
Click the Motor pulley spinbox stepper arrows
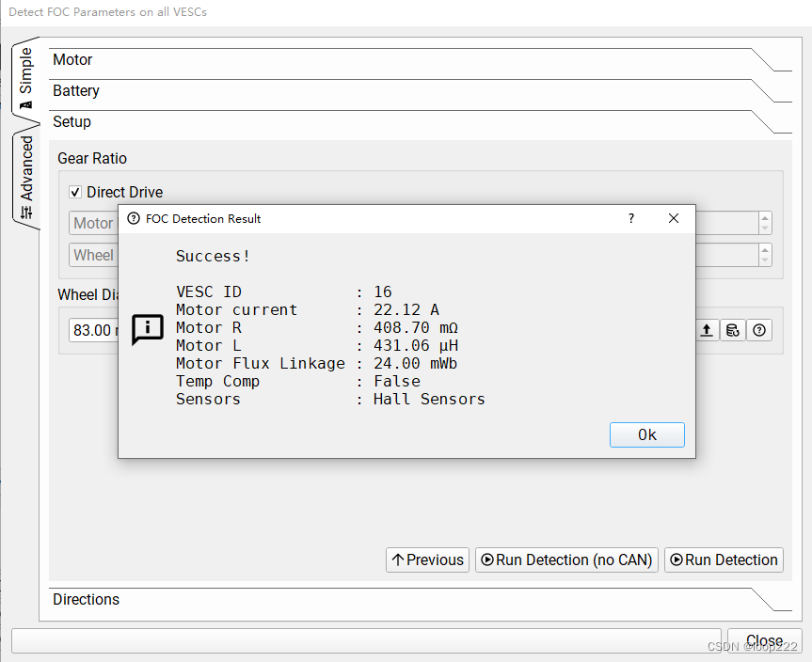tap(765, 223)
